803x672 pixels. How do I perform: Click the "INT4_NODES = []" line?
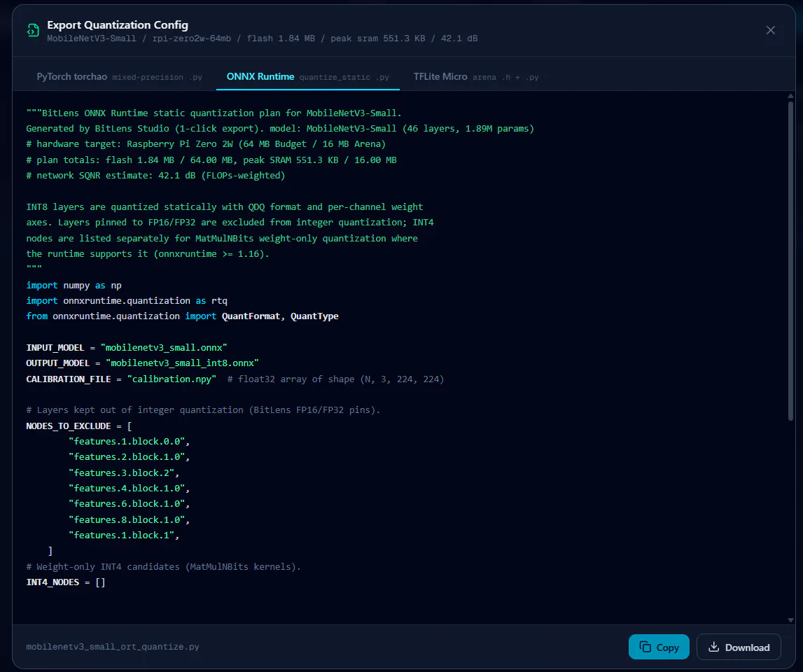click(66, 582)
